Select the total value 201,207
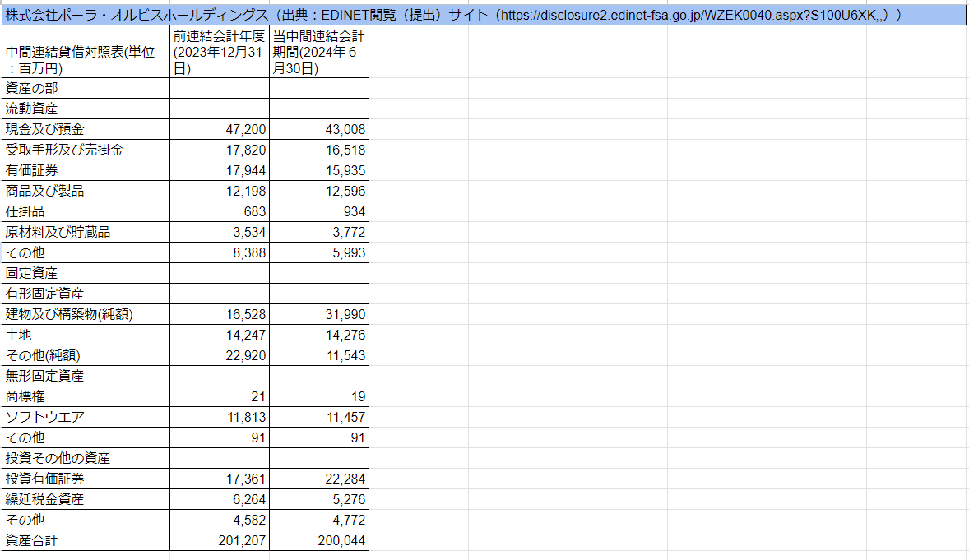 pyautogui.click(x=220, y=540)
